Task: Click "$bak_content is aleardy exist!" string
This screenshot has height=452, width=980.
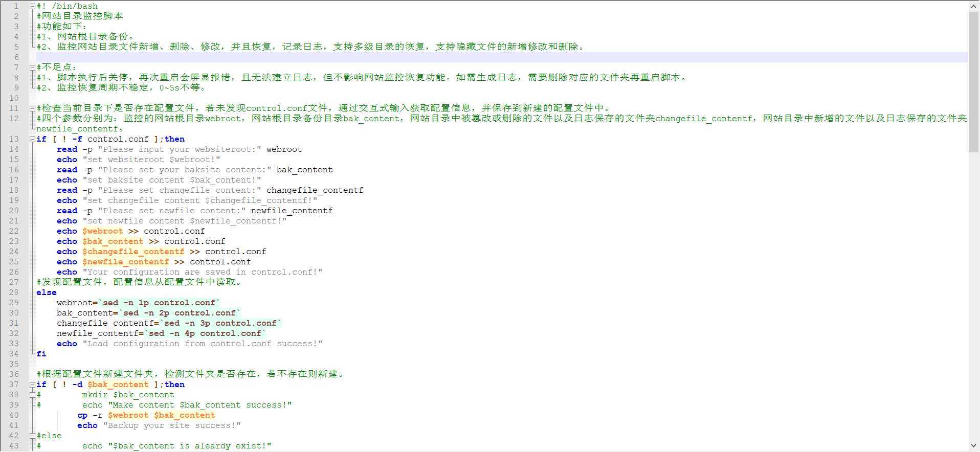Action: click(190, 446)
